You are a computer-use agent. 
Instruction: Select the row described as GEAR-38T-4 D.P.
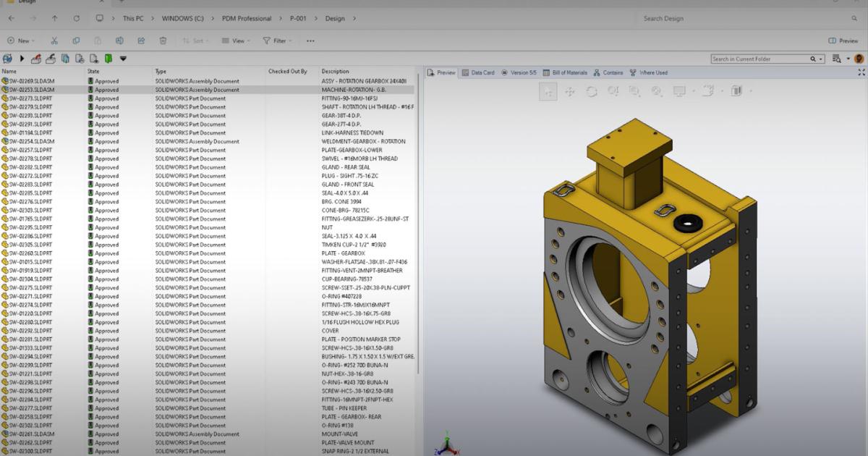[208, 116]
